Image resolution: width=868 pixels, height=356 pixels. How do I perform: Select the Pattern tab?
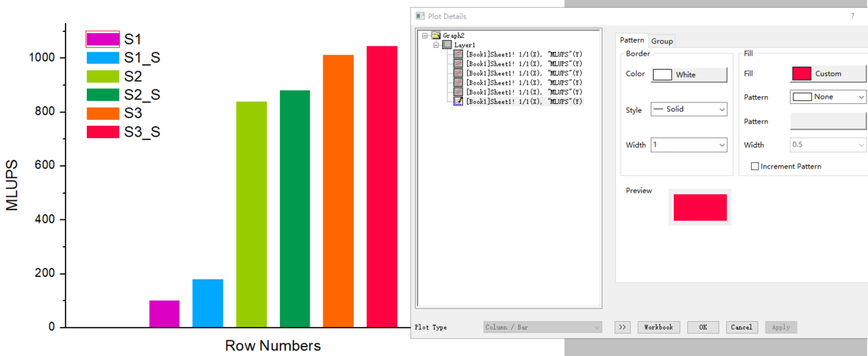click(x=632, y=41)
